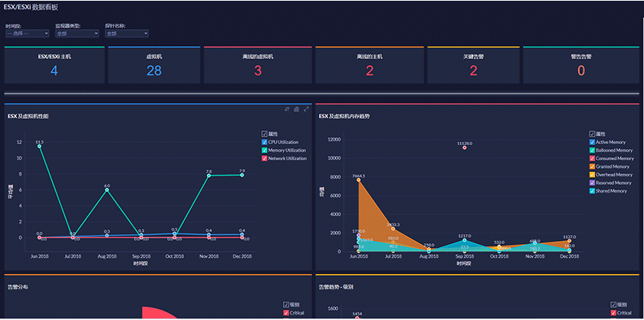The image size is (644, 320).
Task: Open the 虚拟机 count card showing 28
Action: 154,65
